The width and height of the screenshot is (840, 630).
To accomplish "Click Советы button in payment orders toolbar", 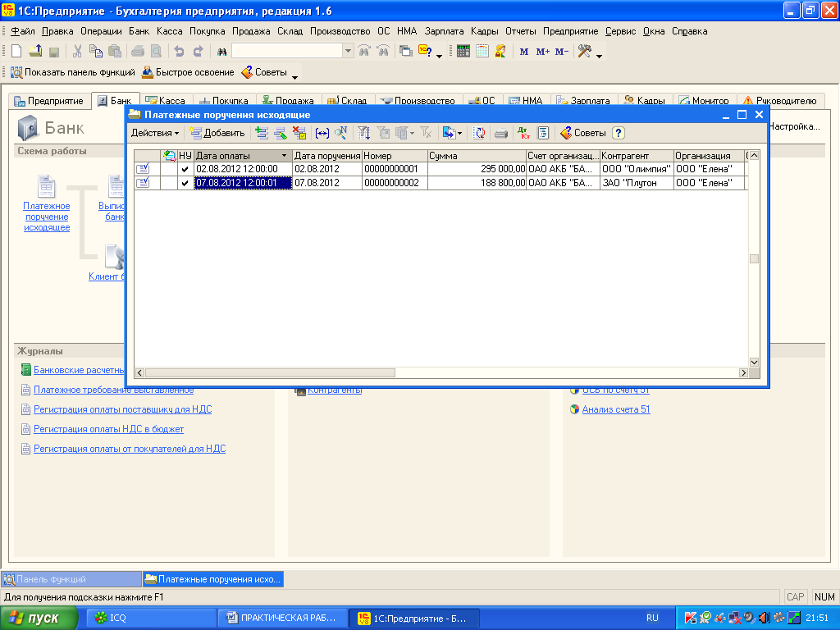I will click(x=583, y=133).
